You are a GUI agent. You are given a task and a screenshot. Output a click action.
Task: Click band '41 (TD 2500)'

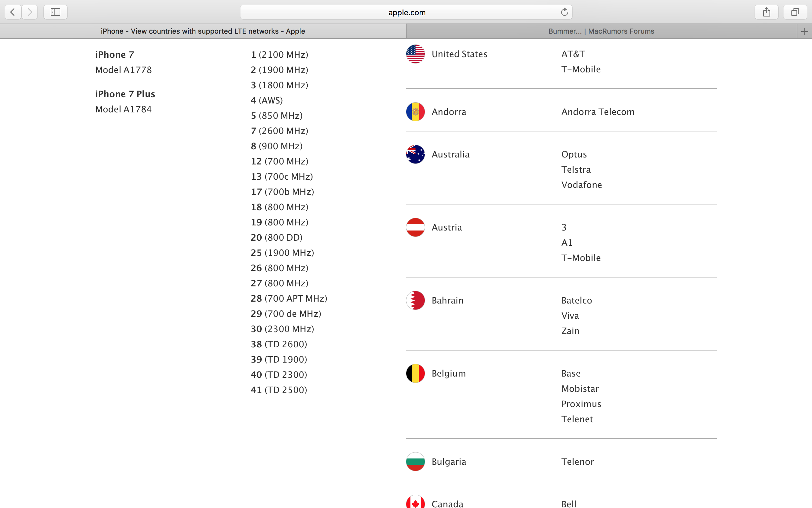pos(279,390)
